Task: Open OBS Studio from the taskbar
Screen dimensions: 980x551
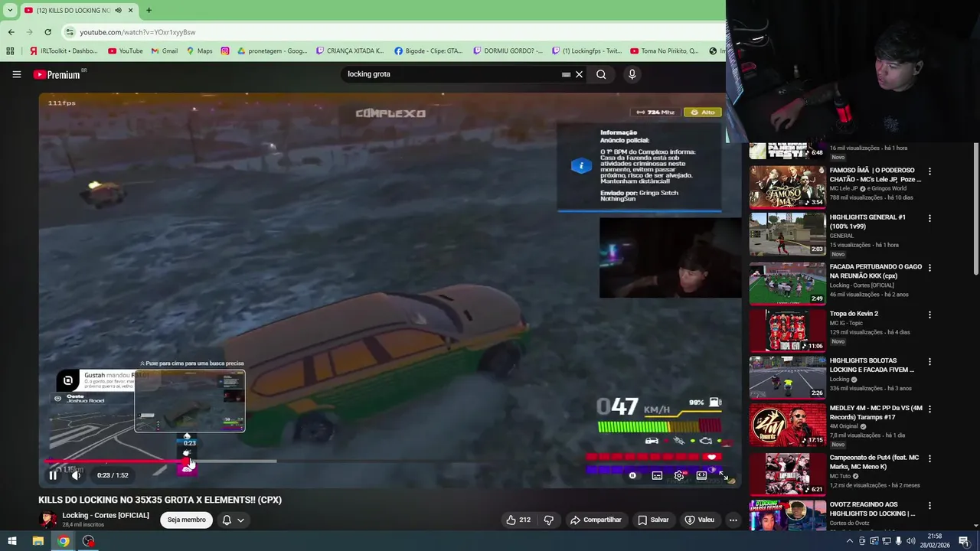Action: pyautogui.click(x=89, y=541)
